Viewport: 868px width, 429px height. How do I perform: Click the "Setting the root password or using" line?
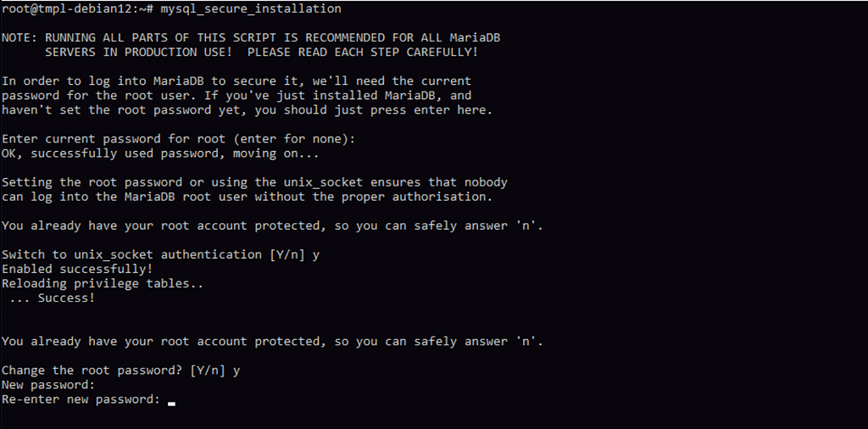(254, 182)
